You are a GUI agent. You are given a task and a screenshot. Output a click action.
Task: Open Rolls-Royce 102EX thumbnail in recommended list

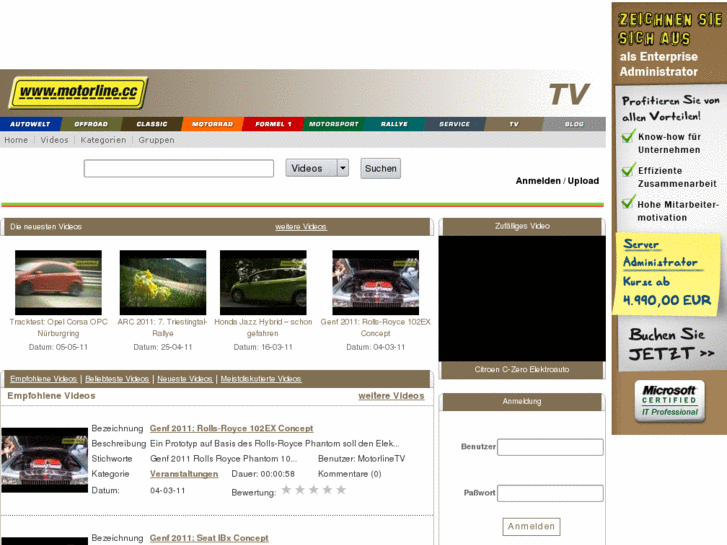click(45, 460)
